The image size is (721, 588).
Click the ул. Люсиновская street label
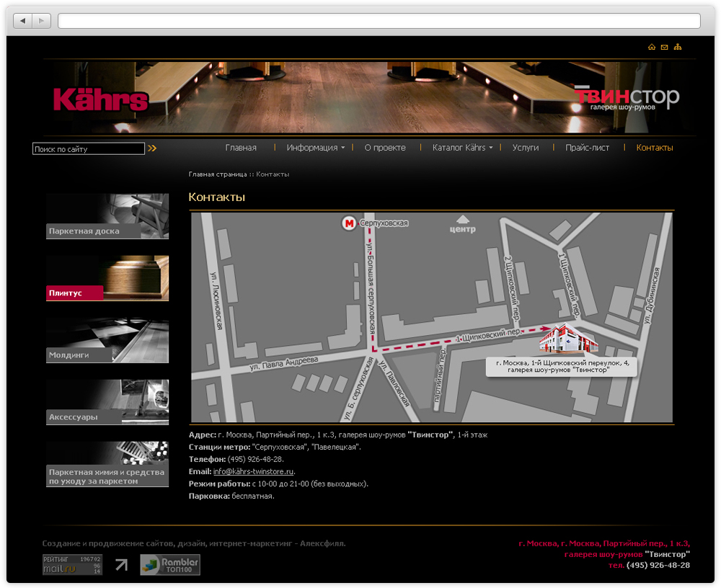click(x=216, y=301)
